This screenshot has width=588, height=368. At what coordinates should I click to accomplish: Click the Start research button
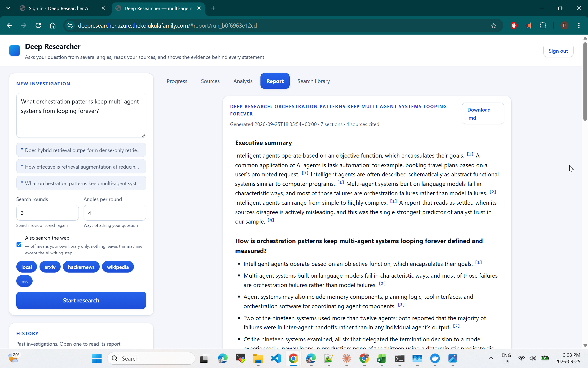click(x=81, y=300)
